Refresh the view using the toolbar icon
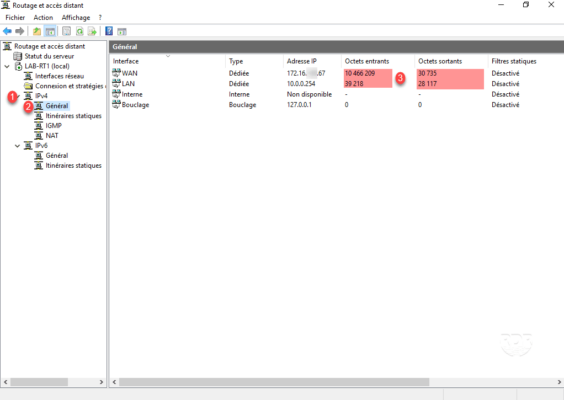 pos(79,31)
